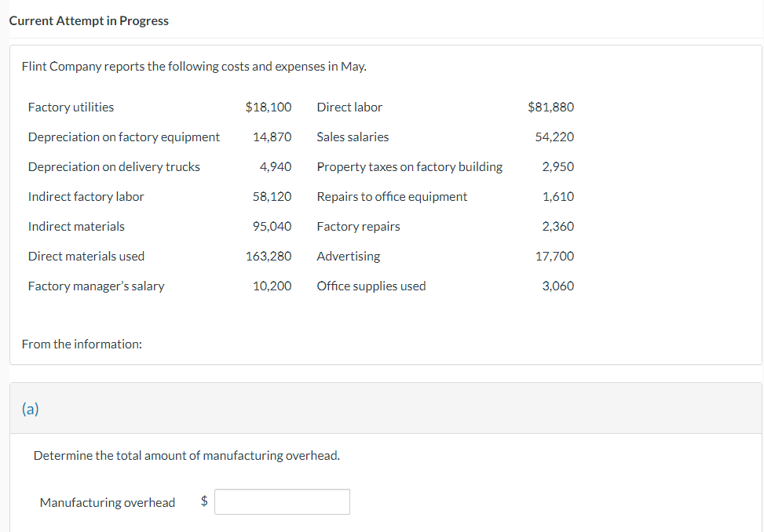Click "Repairs to office equipment" label

392,197
